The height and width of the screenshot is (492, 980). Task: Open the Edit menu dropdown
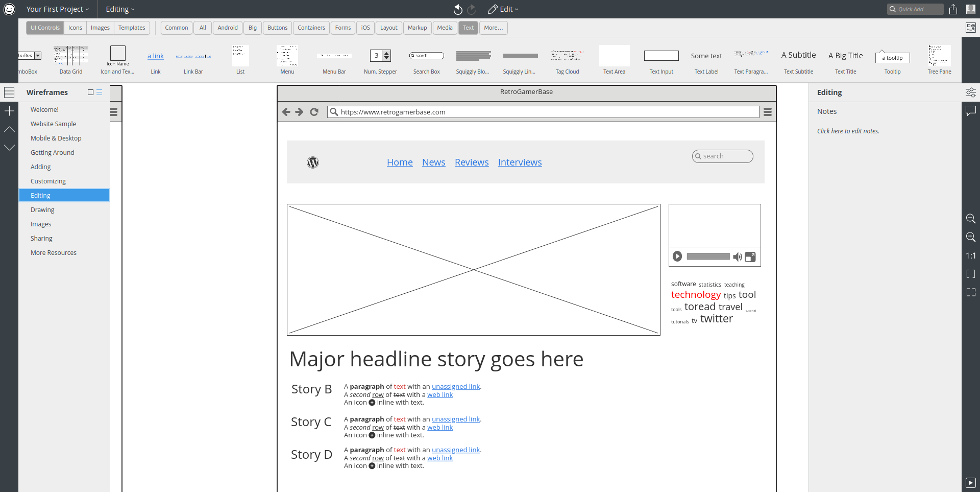pos(503,9)
